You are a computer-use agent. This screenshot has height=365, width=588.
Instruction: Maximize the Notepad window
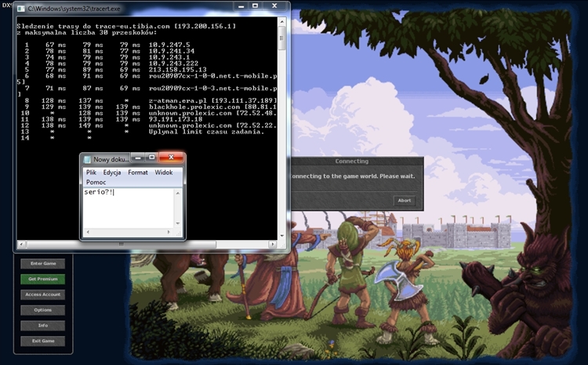151,158
